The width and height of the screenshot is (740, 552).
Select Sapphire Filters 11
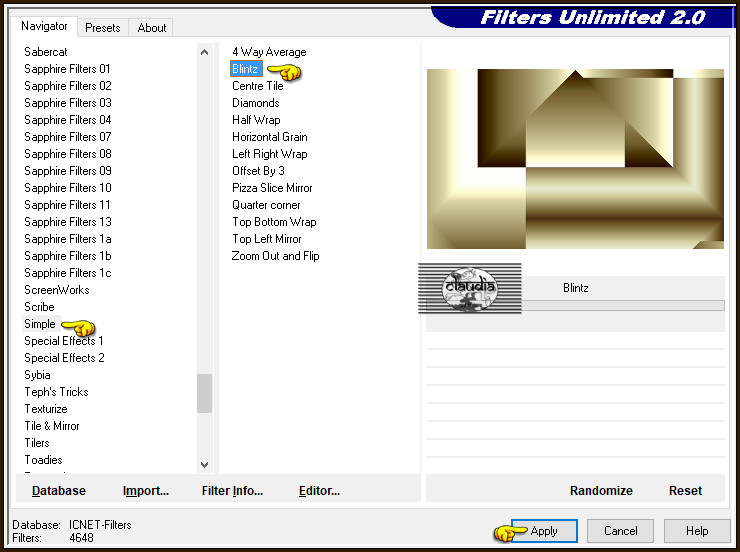click(x=67, y=205)
